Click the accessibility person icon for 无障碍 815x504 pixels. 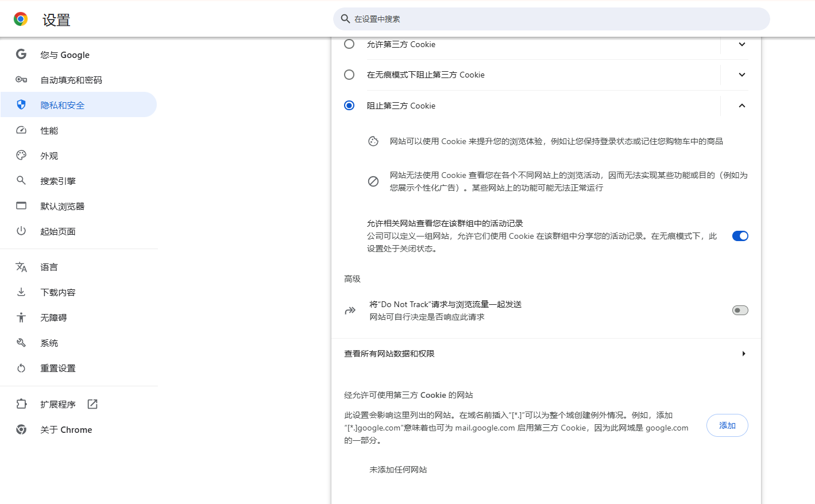(x=21, y=317)
